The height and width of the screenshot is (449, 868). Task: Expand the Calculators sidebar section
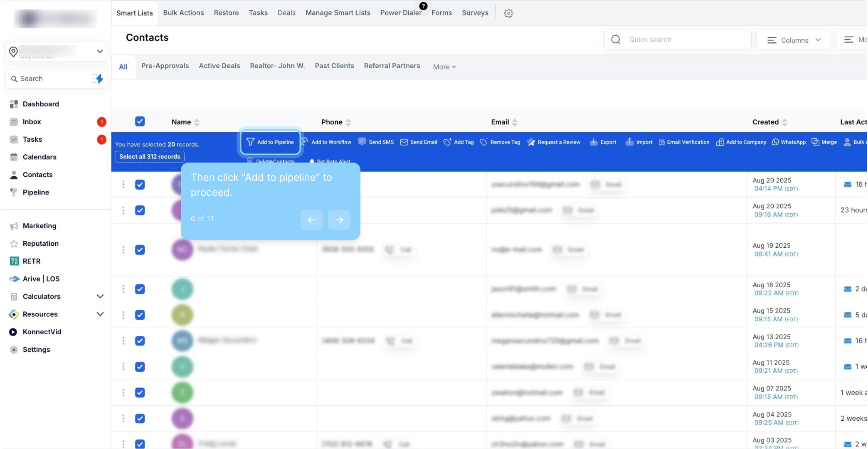point(100,296)
